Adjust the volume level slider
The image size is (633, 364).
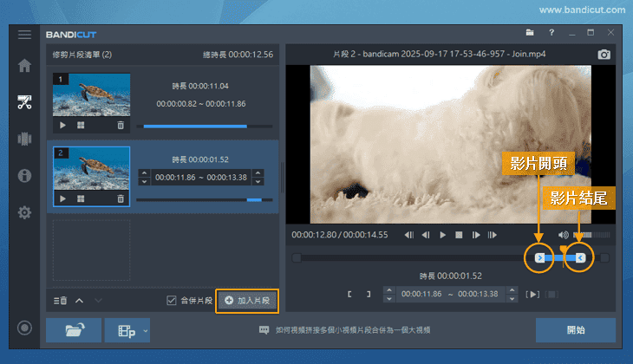[591, 235]
